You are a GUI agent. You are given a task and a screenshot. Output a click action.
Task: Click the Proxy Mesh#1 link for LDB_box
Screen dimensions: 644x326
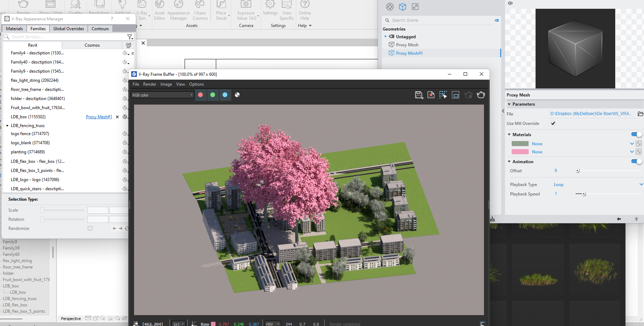coord(99,117)
